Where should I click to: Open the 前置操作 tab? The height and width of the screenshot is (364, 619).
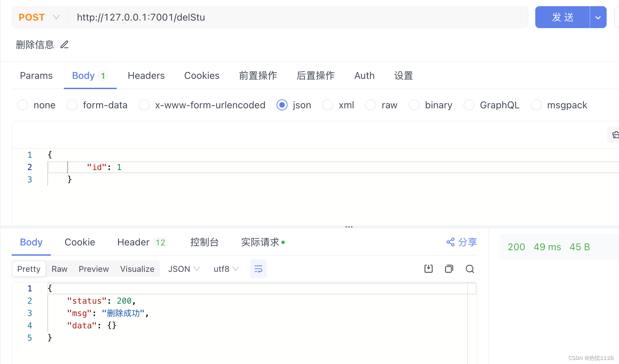[258, 75]
